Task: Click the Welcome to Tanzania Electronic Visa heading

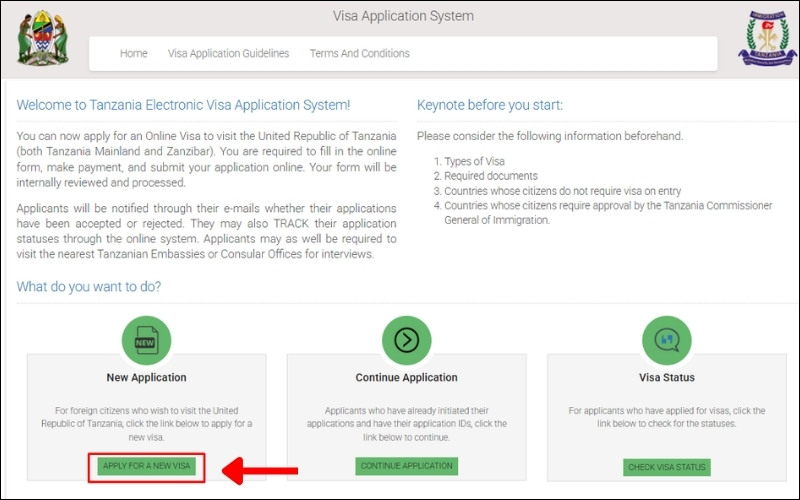Action: tap(184, 105)
